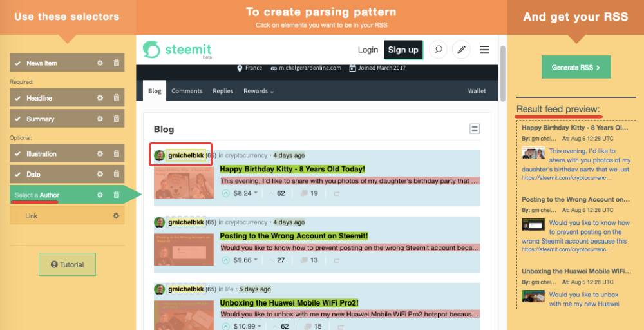Delete the Date selector via trash icon
This screenshot has width=644, height=330.
tap(116, 174)
